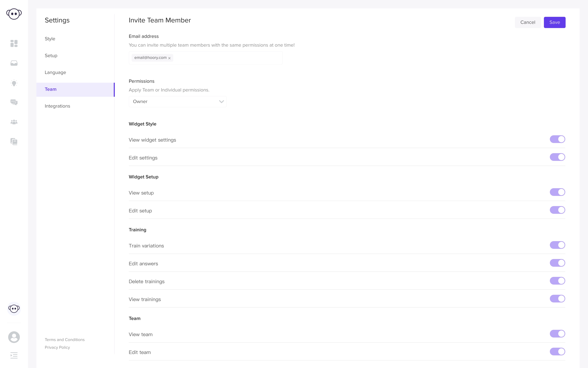Open the dashboard grid icon in sidebar

tap(14, 43)
